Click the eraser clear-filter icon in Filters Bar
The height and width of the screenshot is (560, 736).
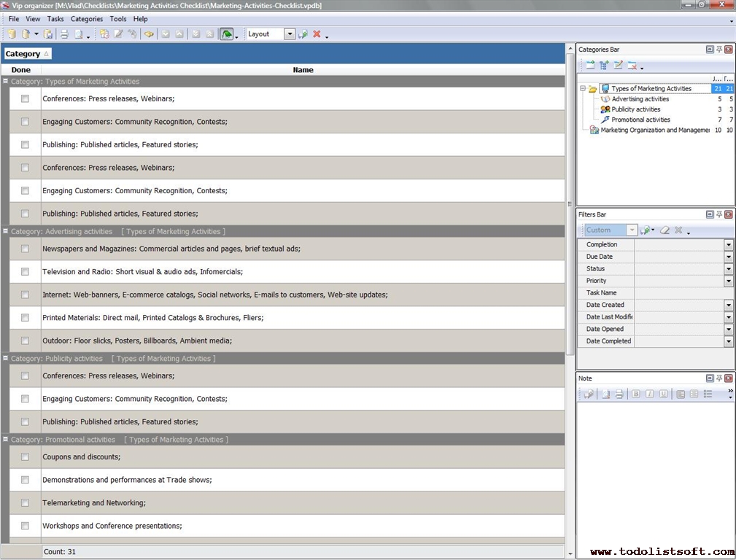click(665, 230)
